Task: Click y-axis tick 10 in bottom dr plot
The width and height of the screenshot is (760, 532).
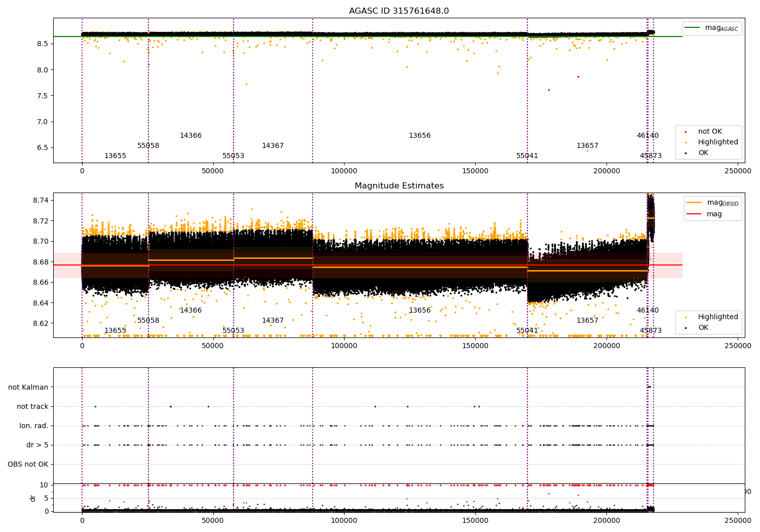Action: pos(44,485)
